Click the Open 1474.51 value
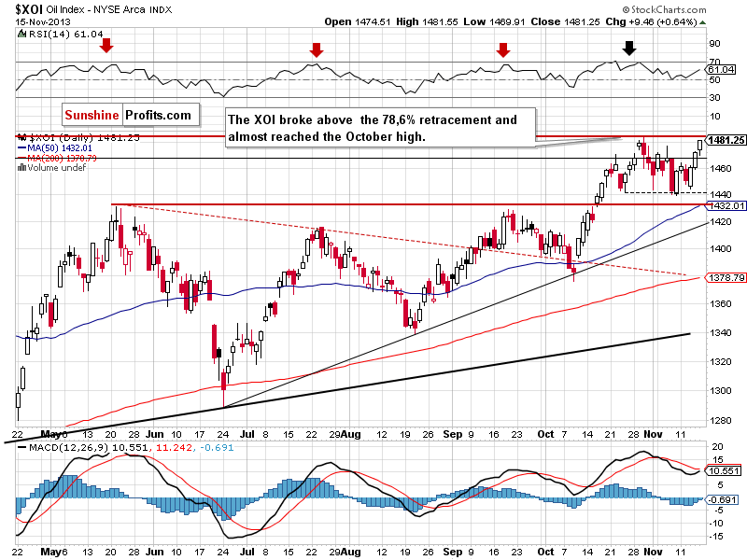Viewport: 747px width, 560px height. 358,21
